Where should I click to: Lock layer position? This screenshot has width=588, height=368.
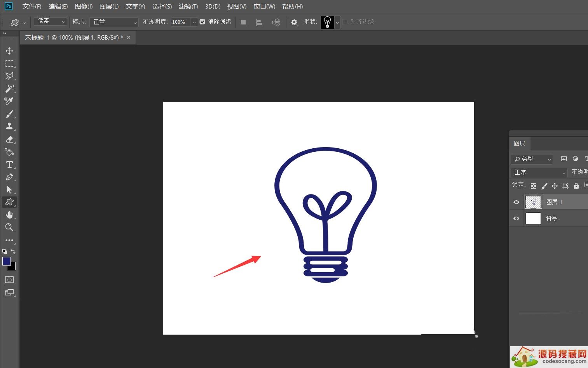click(555, 186)
